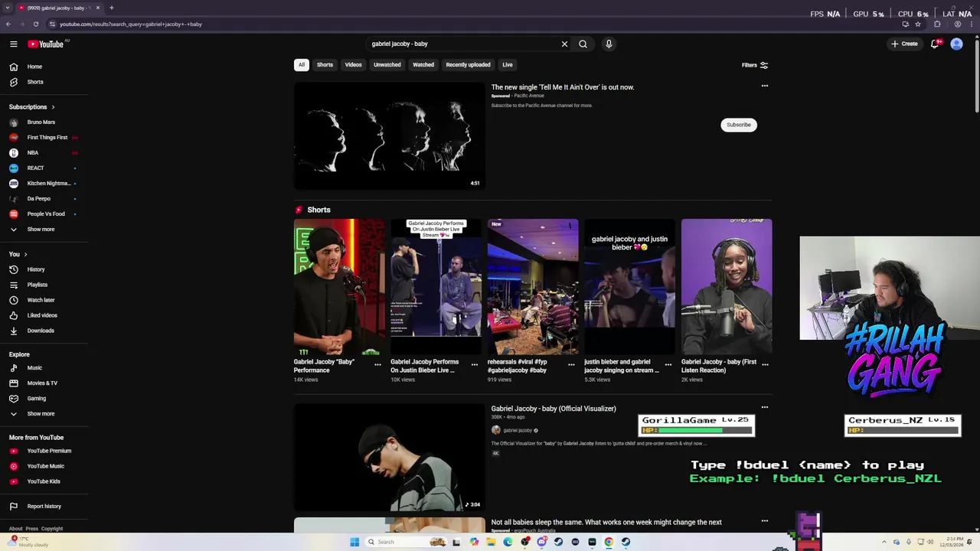The height and width of the screenshot is (551, 980).
Task: Open the Windows Start menu
Action: coord(354,542)
